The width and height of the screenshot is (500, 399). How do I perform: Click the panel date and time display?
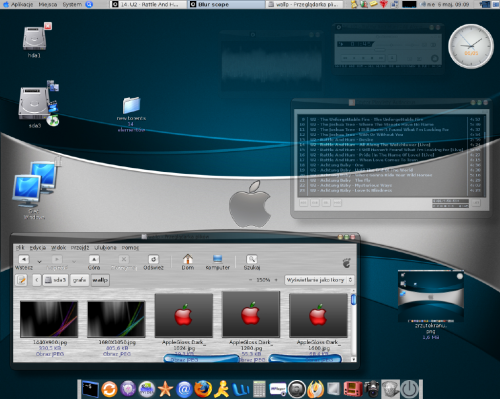point(448,4)
